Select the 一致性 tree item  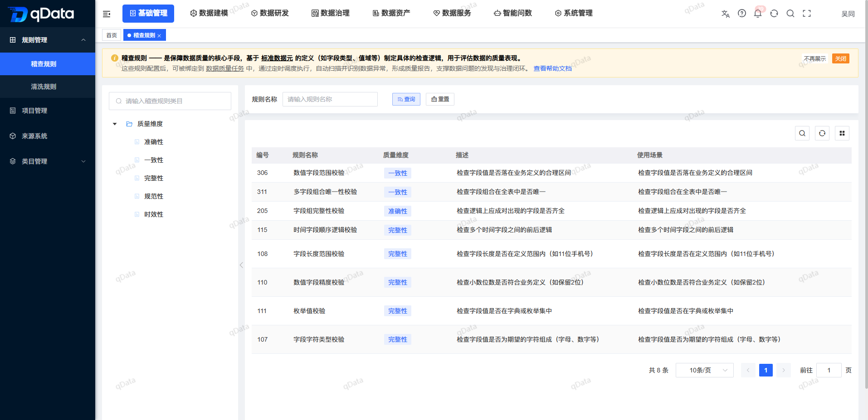tap(154, 160)
